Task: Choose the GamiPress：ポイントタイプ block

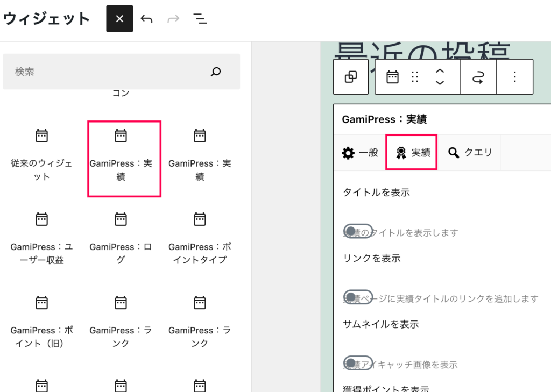Action: 200,239
